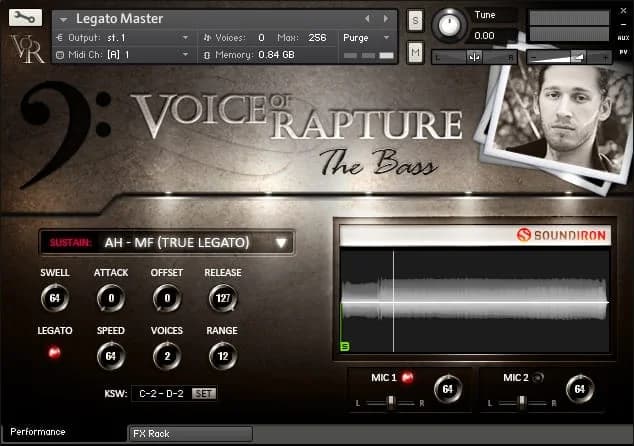Click the KSW SET button
Image resolution: width=634 pixels, height=446 pixels.
[x=204, y=393]
